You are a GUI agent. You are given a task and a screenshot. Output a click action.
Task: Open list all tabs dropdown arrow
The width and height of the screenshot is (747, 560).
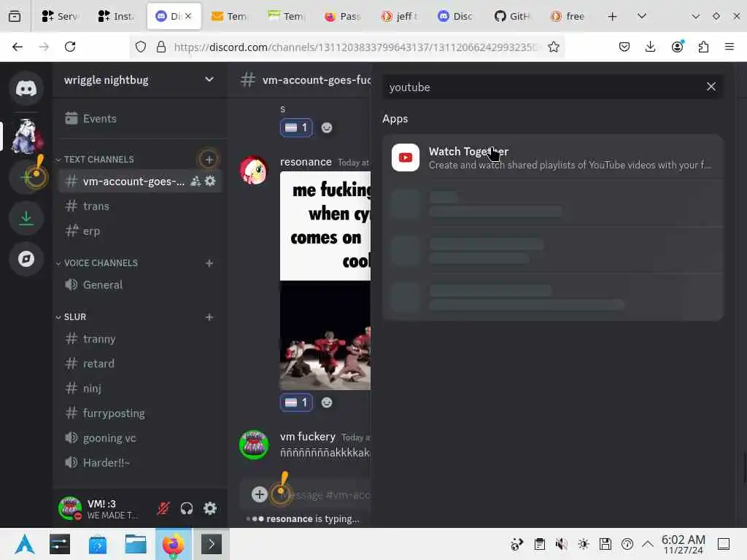click(x=642, y=16)
